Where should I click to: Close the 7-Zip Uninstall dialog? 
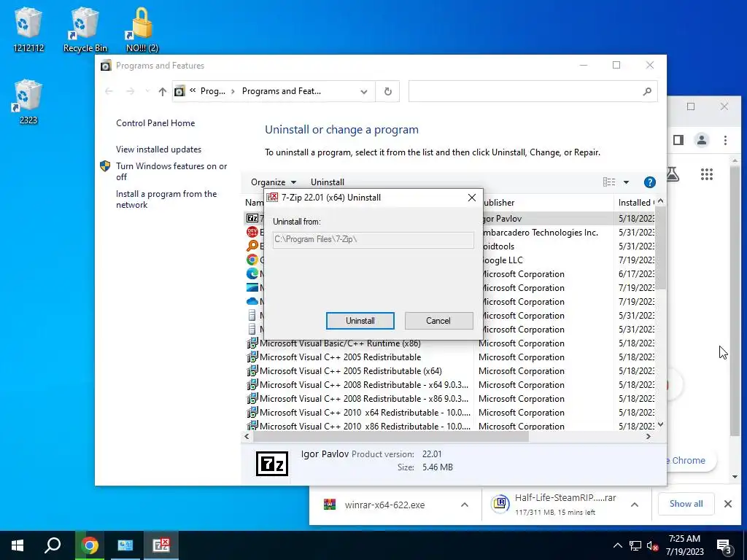point(472,197)
